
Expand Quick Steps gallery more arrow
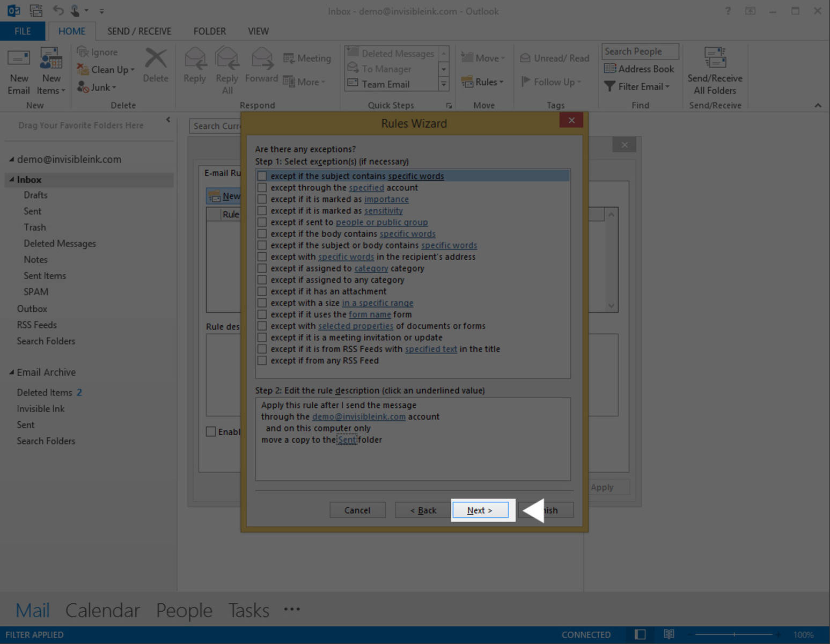click(444, 84)
